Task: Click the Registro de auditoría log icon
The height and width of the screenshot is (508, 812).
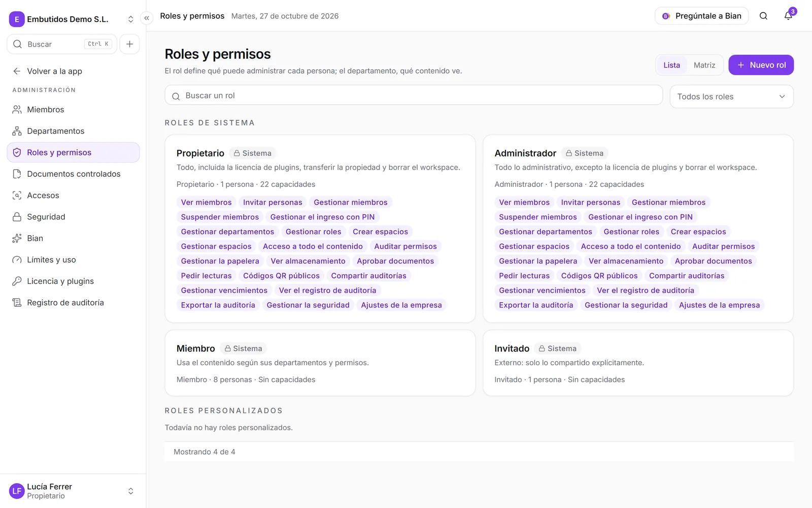Action: tap(17, 303)
